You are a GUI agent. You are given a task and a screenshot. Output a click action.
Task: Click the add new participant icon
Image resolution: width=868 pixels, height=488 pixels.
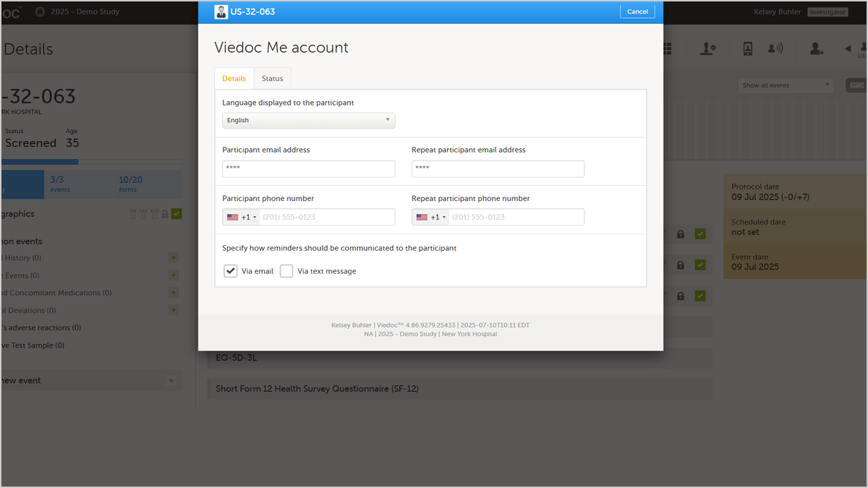(817, 48)
